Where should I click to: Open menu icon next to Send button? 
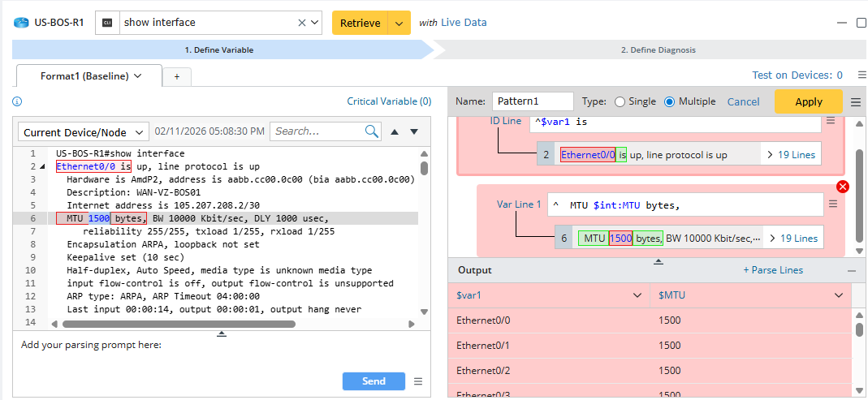tap(418, 381)
